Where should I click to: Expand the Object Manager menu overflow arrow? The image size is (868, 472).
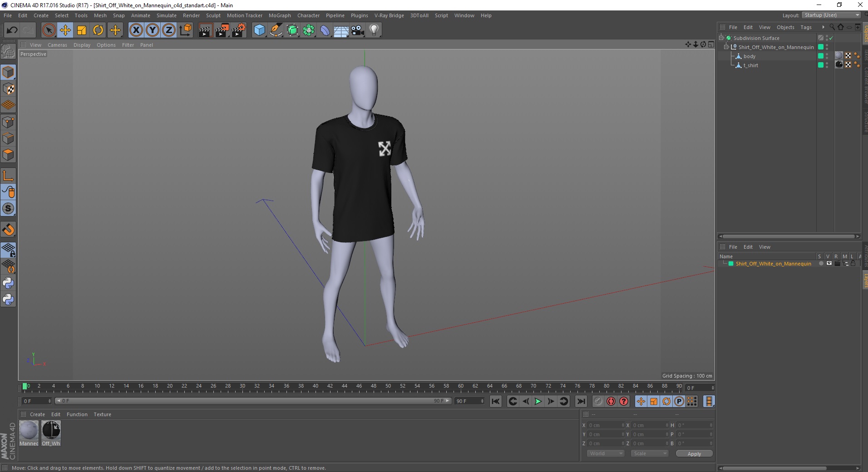(823, 27)
